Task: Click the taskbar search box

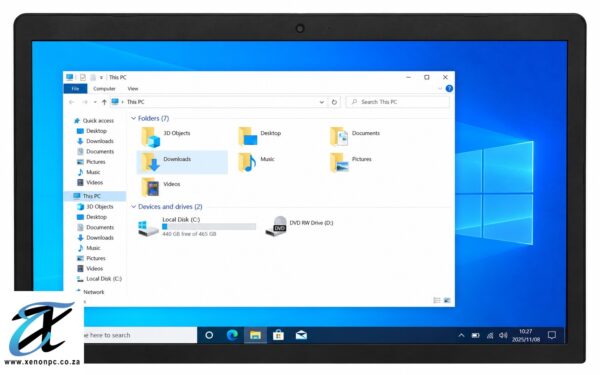Action: (x=140, y=336)
